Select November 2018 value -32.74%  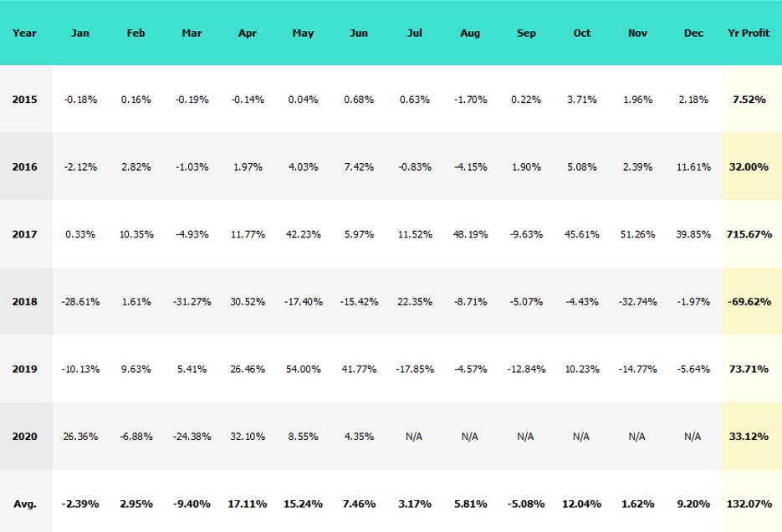coord(637,302)
